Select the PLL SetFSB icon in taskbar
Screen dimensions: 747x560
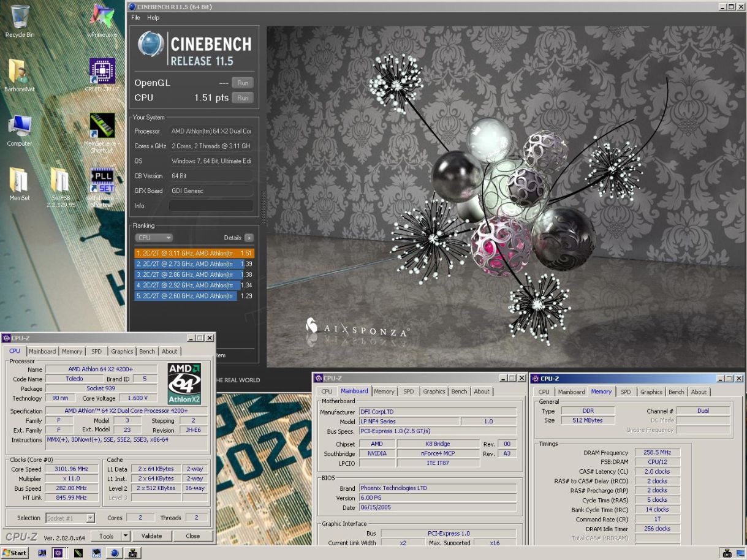point(42,553)
